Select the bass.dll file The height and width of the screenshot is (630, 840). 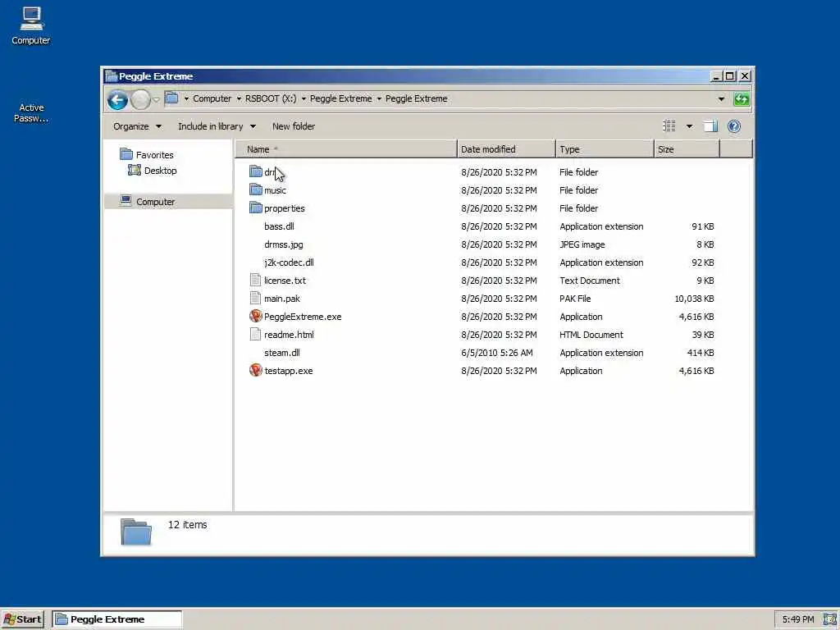(x=279, y=226)
